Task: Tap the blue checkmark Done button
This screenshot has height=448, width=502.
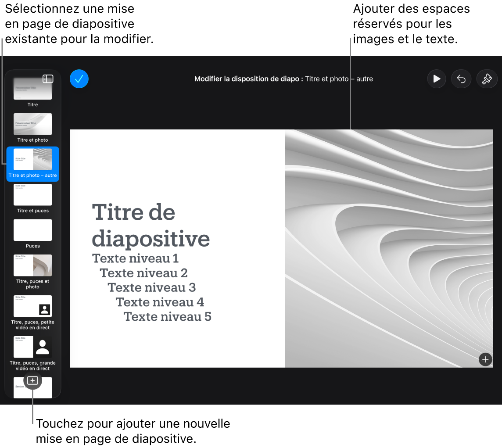Action: coord(79,79)
